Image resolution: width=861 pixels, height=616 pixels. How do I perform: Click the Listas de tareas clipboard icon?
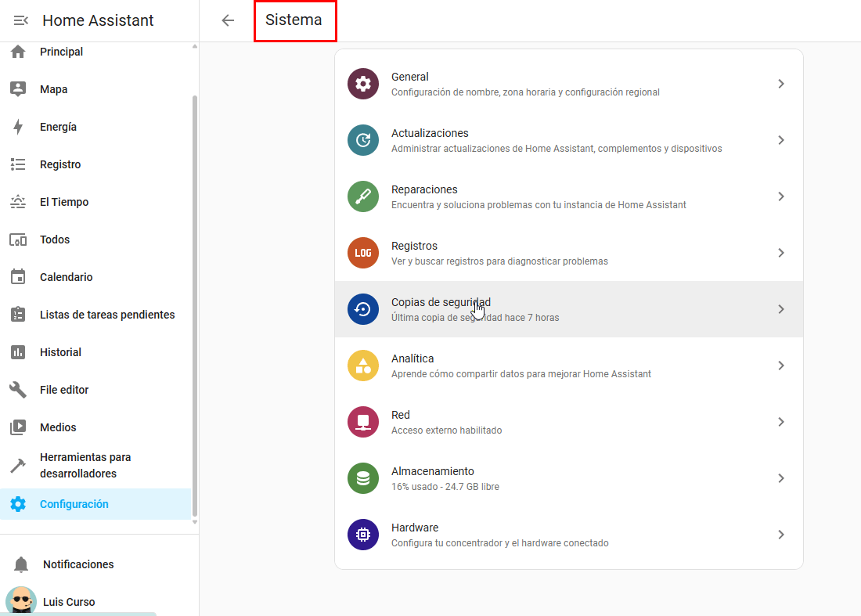18,315
